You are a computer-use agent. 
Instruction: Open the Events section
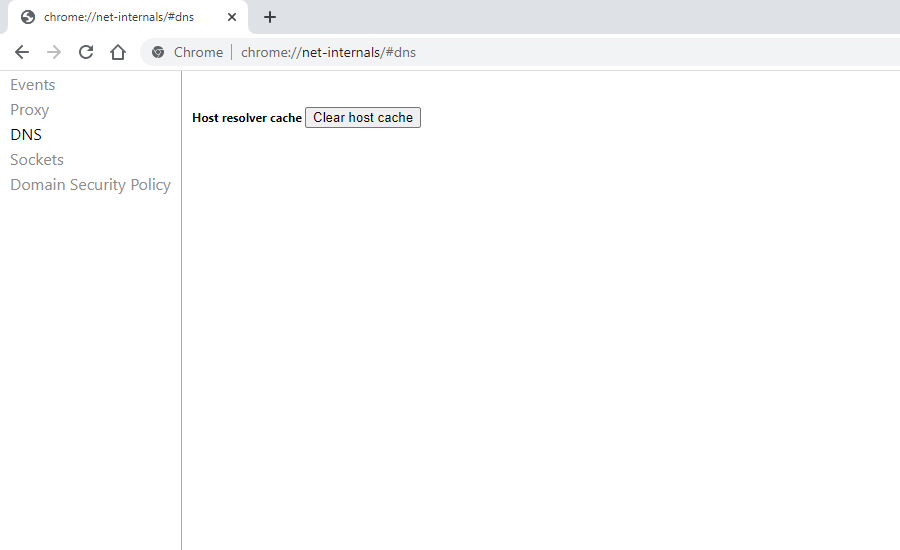point(33,85)
